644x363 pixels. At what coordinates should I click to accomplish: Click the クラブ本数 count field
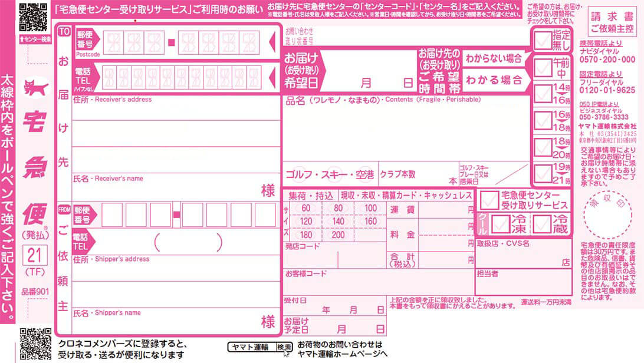(x=418, y=174)
